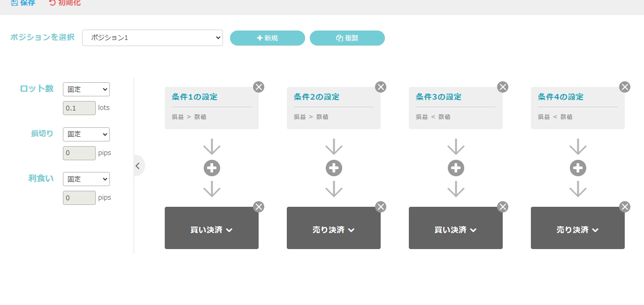The image size is (644, 305).
Task: Click the 新規 button
Action: (267, 38)
